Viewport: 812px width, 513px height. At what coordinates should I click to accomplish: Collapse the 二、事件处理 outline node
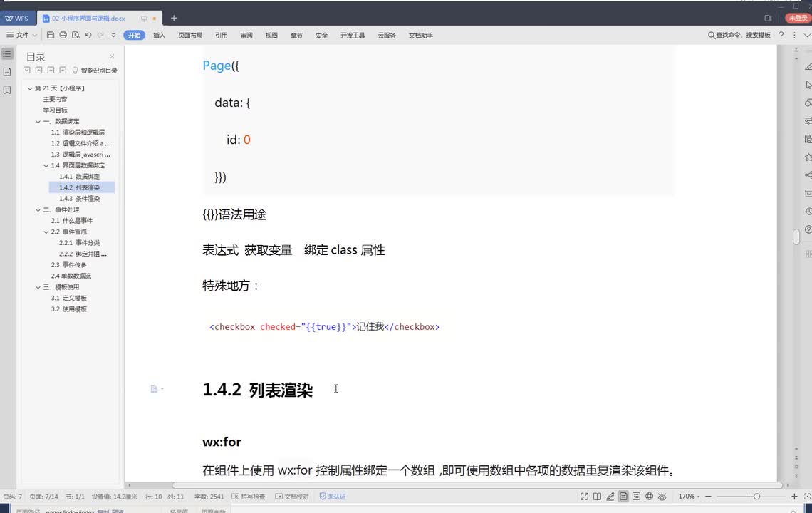pyautogui.click(x=38, y=210)
